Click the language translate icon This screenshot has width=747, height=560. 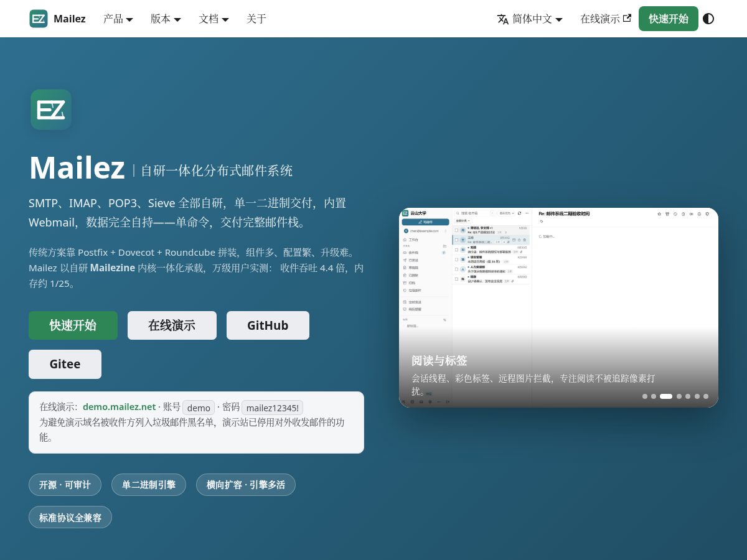click(503, 19)
